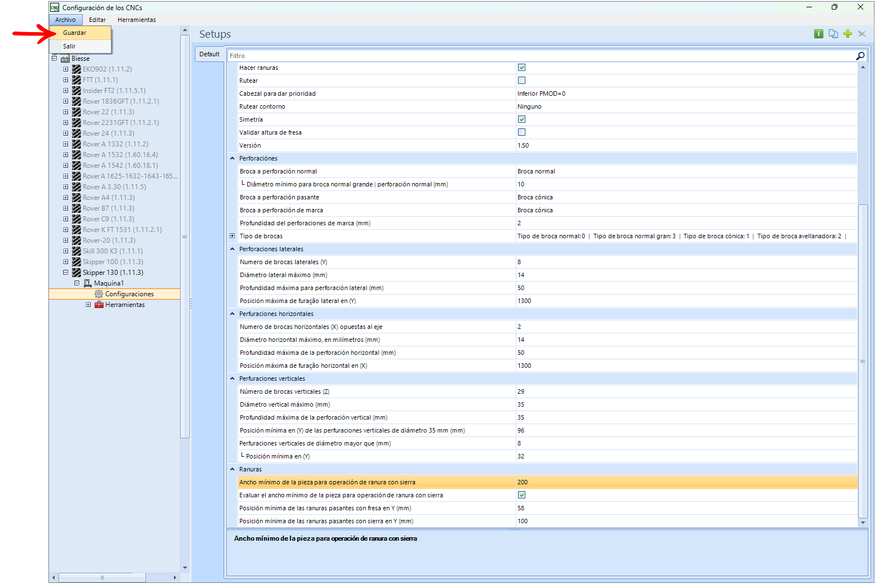The image size is (875, 588).
Task: Open the Editar menu
Action: (x=97, y=20)
